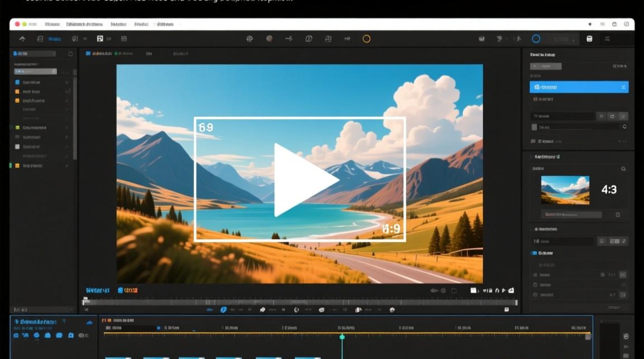
Task: Click the white handle starting the preview scrubber
Action: coord(85,301)
